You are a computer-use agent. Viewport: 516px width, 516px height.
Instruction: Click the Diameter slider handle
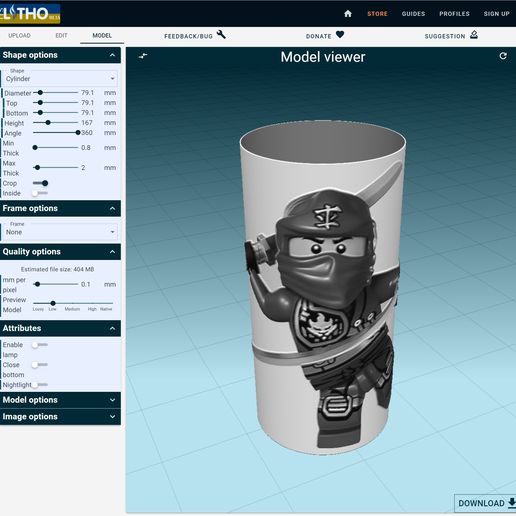(x=40, y=93)
